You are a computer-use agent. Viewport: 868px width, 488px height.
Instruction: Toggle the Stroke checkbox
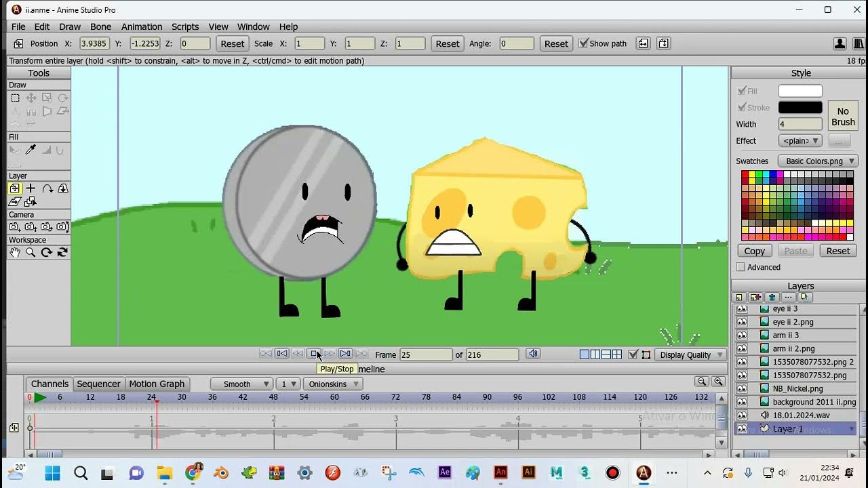coord(742,107)
